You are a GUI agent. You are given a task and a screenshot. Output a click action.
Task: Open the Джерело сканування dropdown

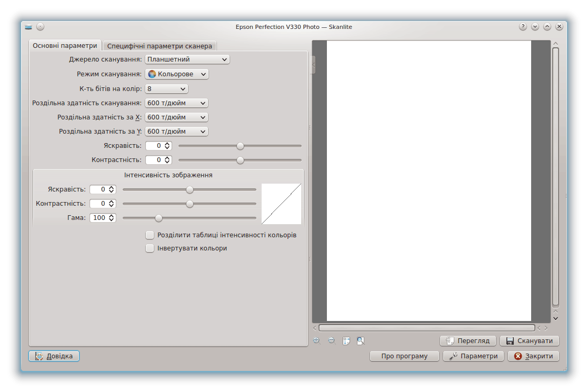[187, 59]
